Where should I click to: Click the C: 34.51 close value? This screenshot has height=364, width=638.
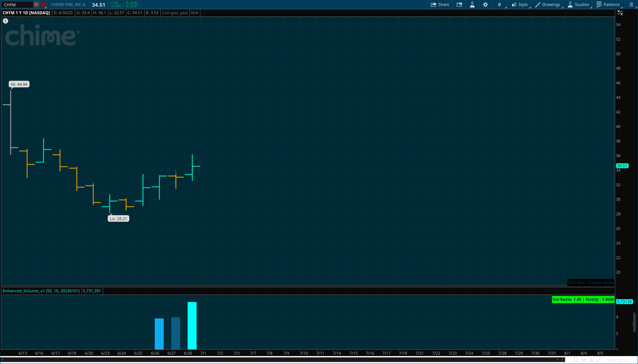point(135,12)
